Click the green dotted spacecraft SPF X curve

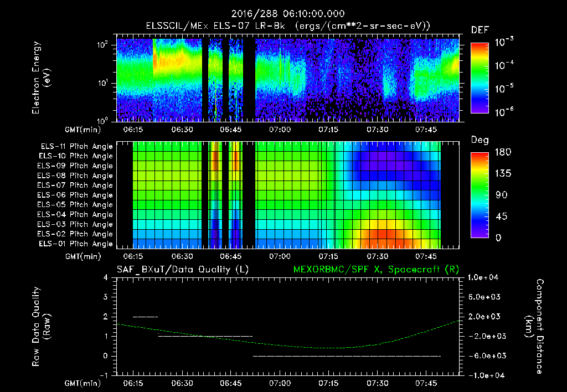(x=288, y=345)
